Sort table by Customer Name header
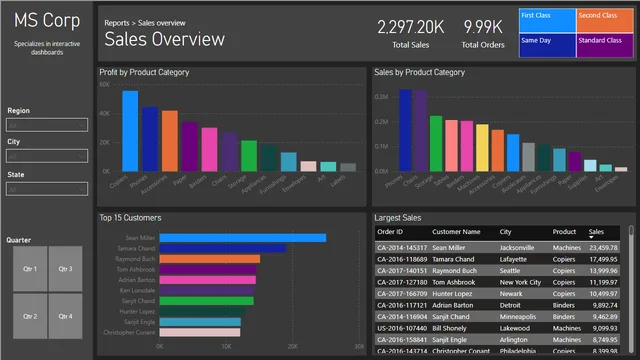The image size is (640, 360). coord(456,232)
